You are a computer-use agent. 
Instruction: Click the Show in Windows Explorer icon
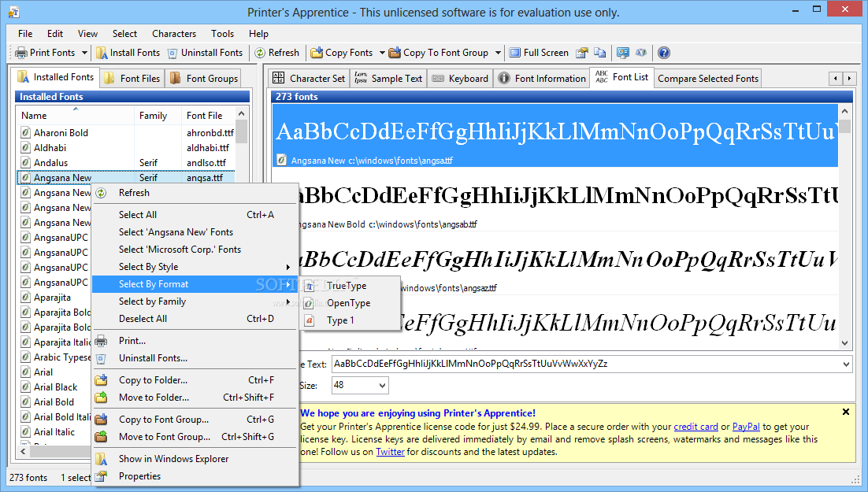coord(101,459)
